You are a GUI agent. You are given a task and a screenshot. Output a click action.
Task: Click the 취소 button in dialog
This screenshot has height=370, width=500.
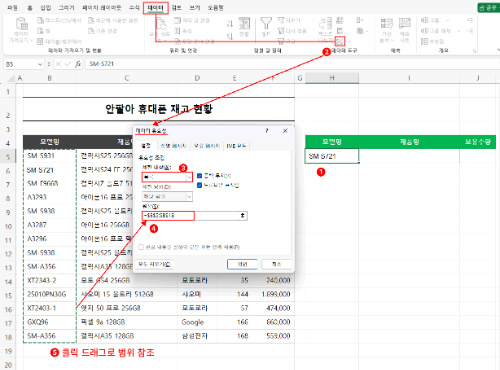[276, 264]
